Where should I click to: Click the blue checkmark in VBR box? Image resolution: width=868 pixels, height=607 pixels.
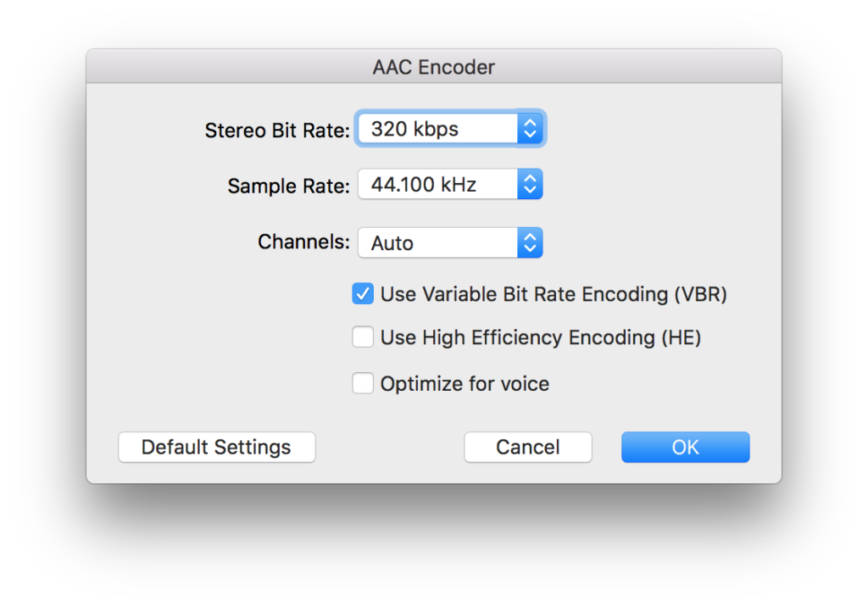[363, 293]
